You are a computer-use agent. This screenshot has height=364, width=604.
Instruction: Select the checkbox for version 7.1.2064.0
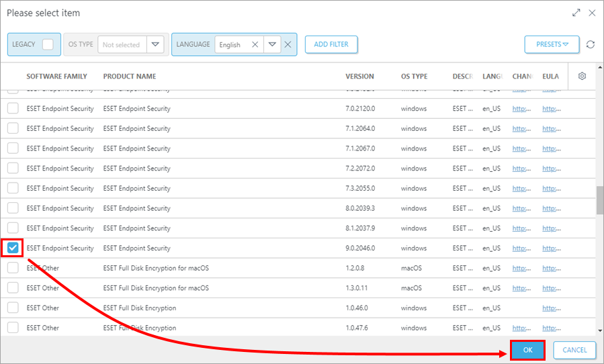click(13, 128)
